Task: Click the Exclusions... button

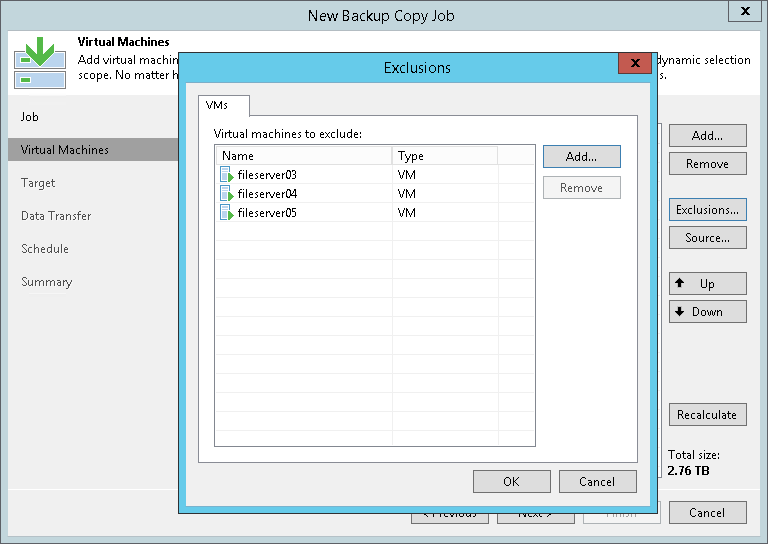Action: [708, 210]
